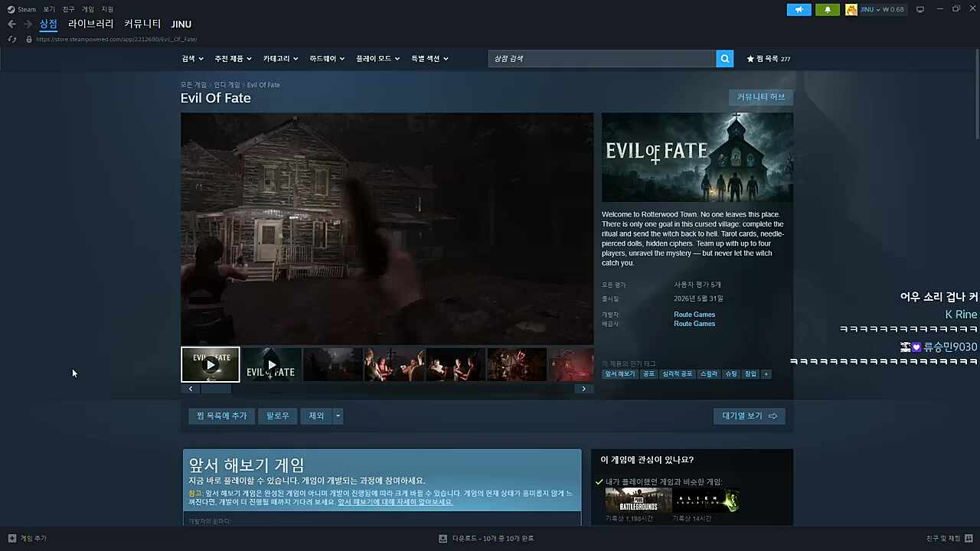This screenshot has width=980, height=551.
Task: Open the 게임 menu
Action: coord(88,9)
